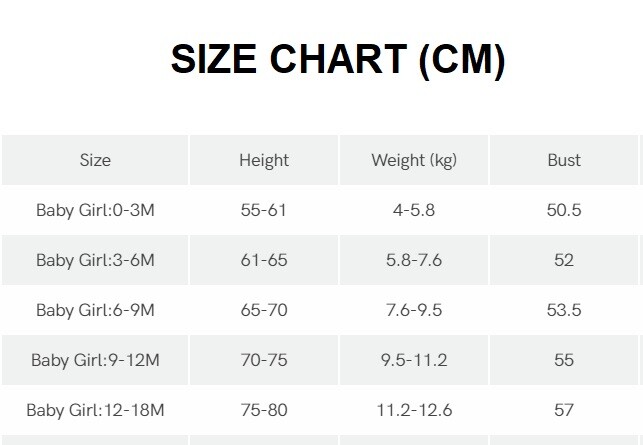Pick the Baby Girl:9-12M size label
Image resolution: width=643 pixels, height=445 pixels.
(95, 360)
